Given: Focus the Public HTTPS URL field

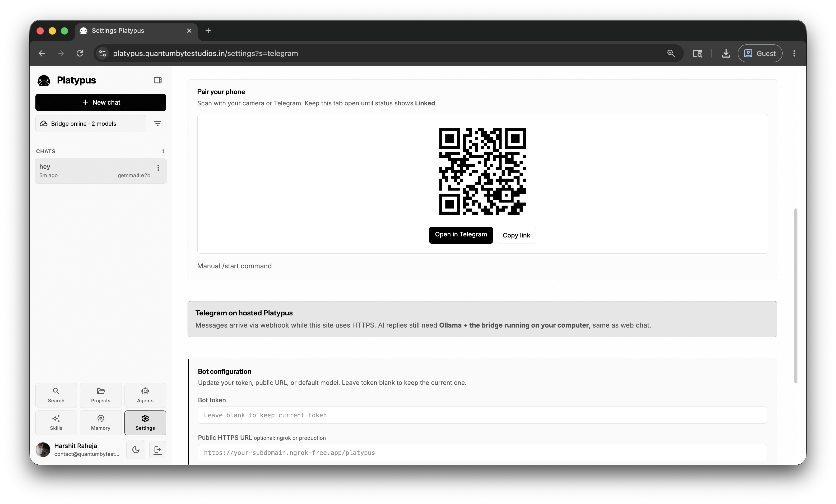Looking at the screenshot, I should 482,452.
